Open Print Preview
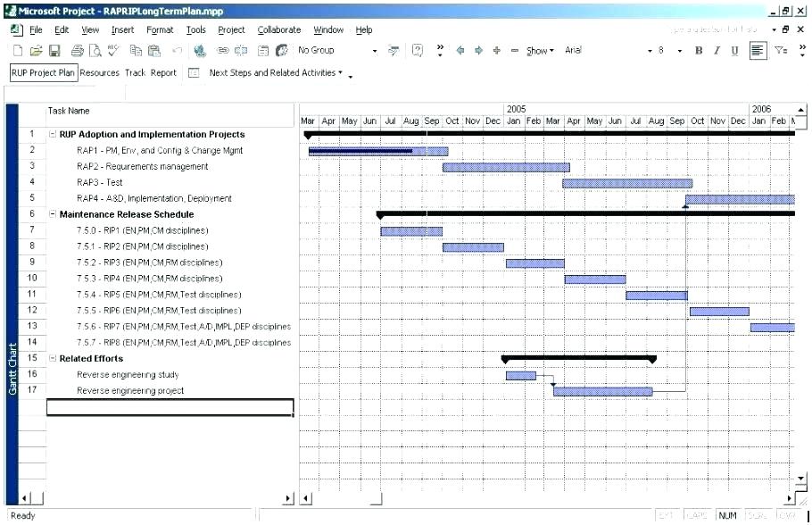812x525 pixels. click(x=95, y=50)
